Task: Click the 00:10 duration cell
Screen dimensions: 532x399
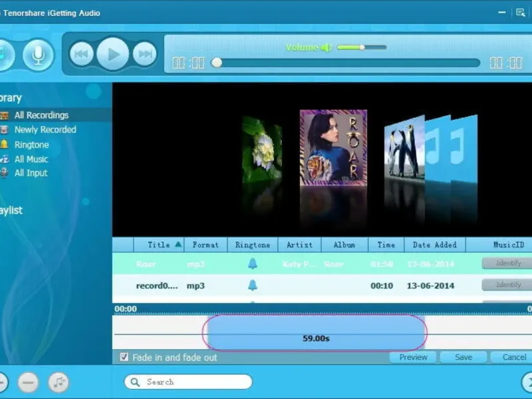Action: (382, 286)
